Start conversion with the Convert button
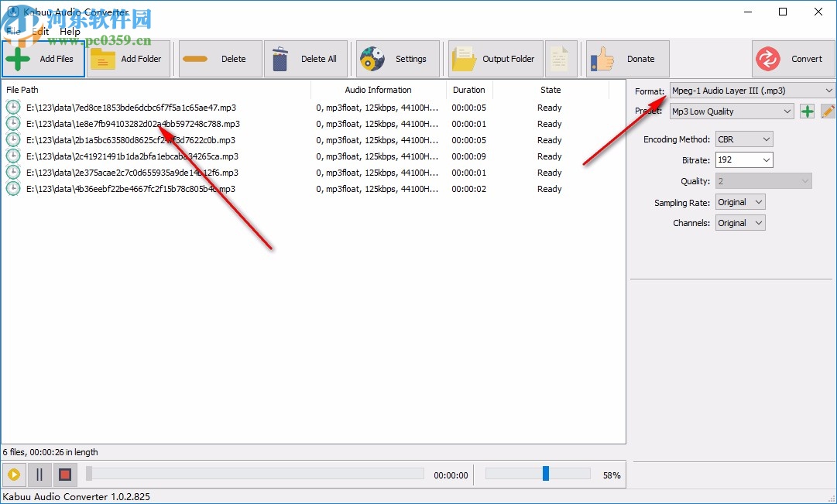 793,58
